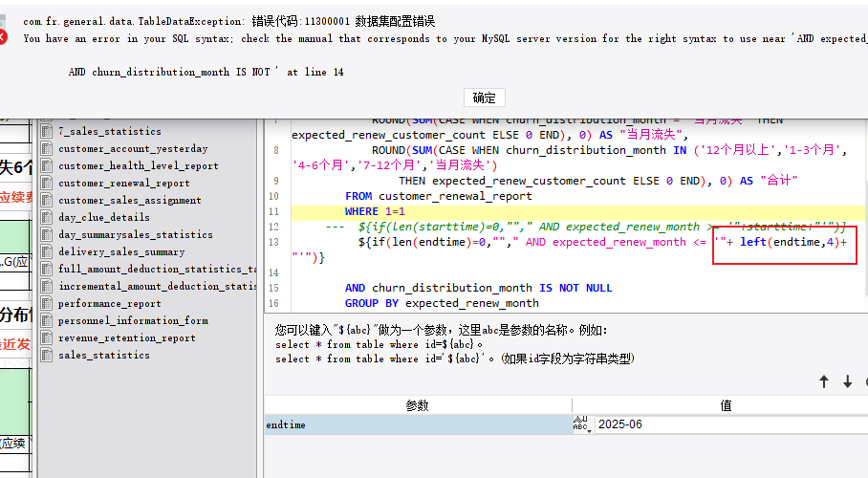
Task: Click SQL line 11 WHERE 1=1
Action: (375, 211)
